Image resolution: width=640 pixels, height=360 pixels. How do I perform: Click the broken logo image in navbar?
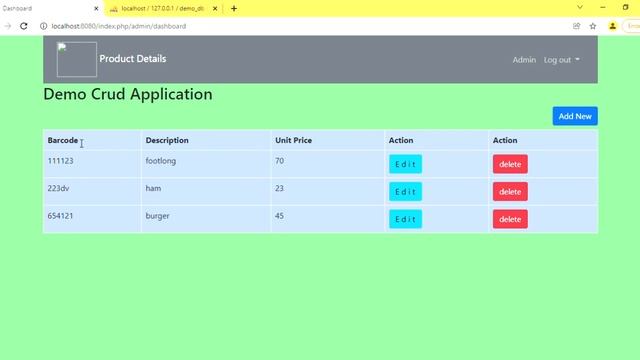coord(77,59)
